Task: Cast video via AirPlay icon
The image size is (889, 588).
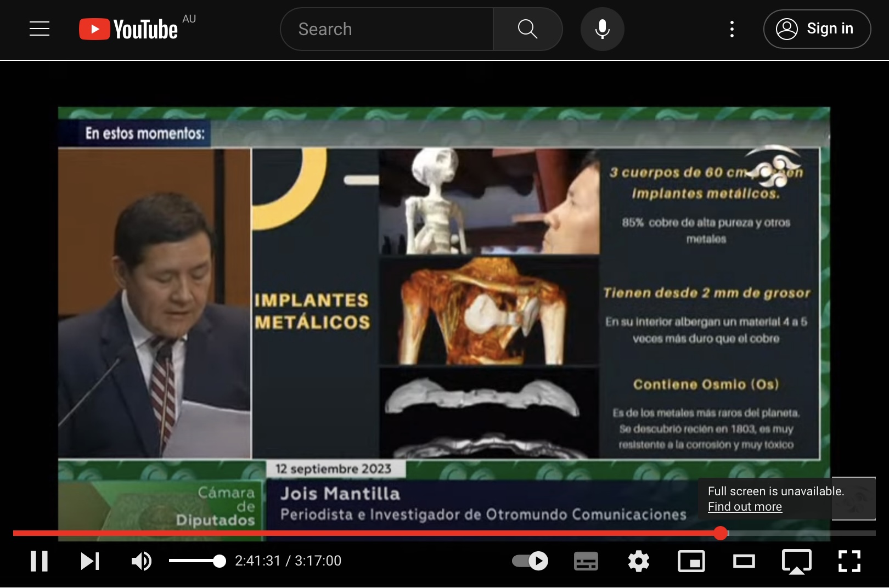Action: coord(796,561)
